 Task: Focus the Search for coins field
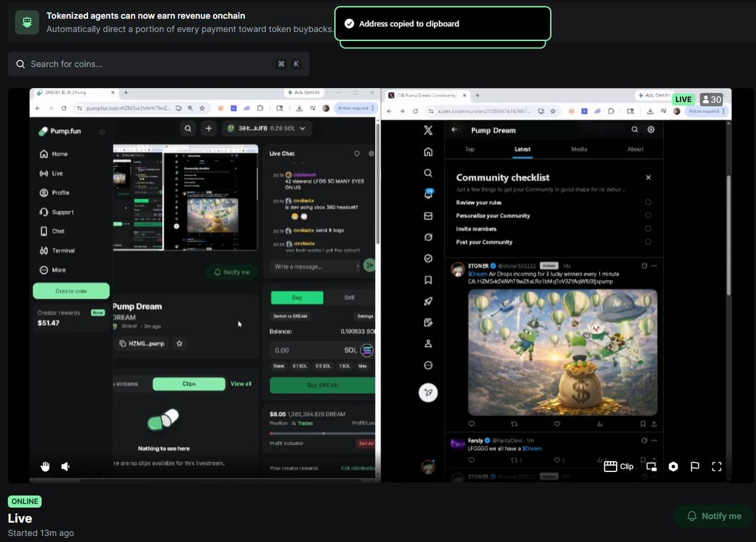pyautogui.click(x=158, y=64)
